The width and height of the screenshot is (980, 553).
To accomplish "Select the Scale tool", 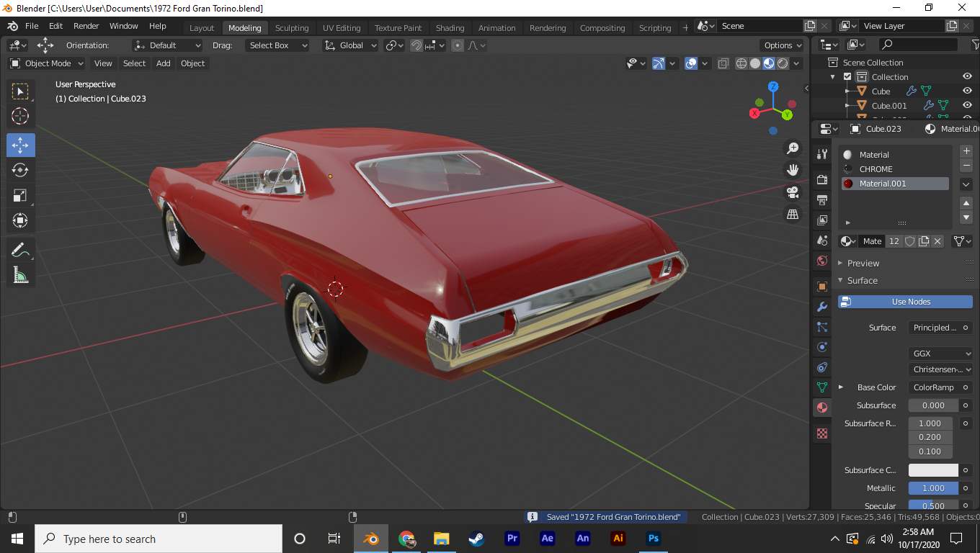I will [20, 195].
